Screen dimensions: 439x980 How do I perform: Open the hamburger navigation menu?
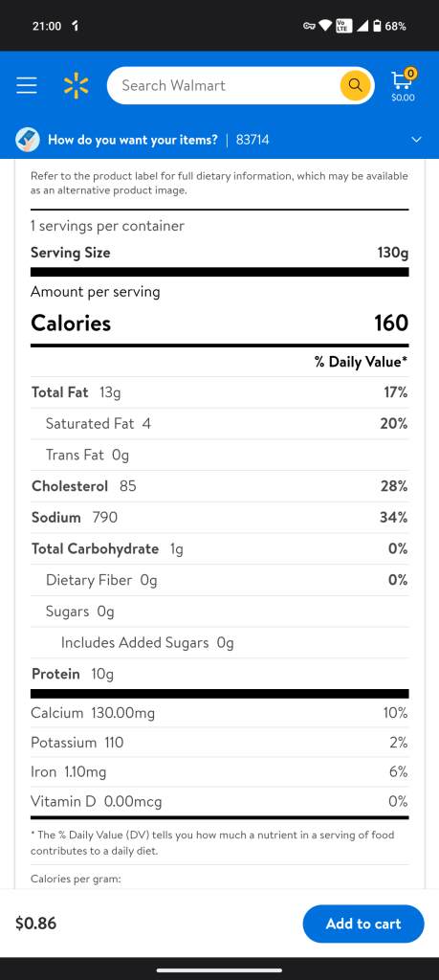(x=27, y=85)
